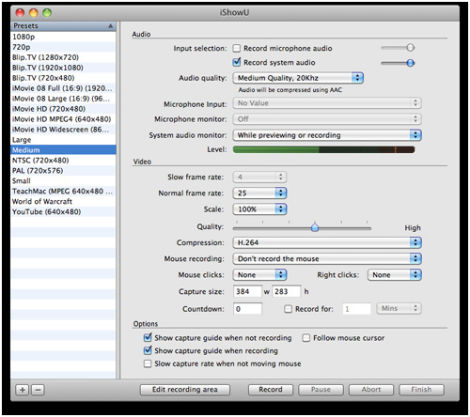Click the Presets column header
Image resolution: width=470 pixels, height=417 pixels.
63,26
